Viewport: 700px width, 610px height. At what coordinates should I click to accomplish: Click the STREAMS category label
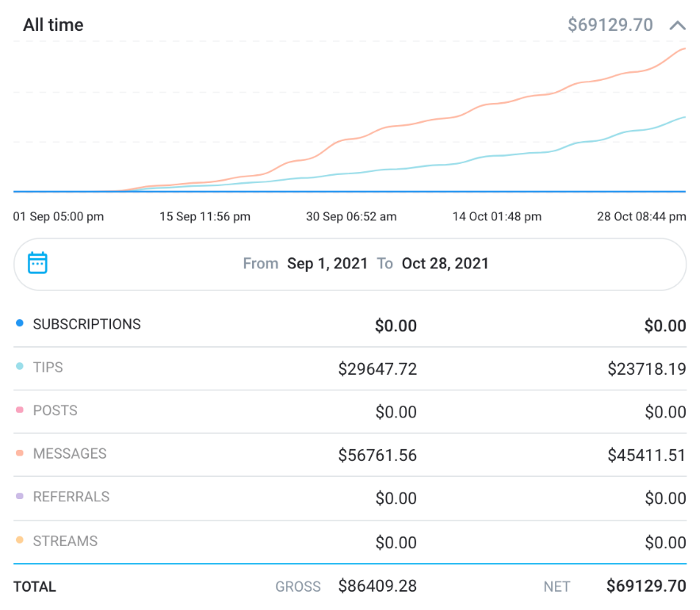pyautogui.click(x=65, y=541)
